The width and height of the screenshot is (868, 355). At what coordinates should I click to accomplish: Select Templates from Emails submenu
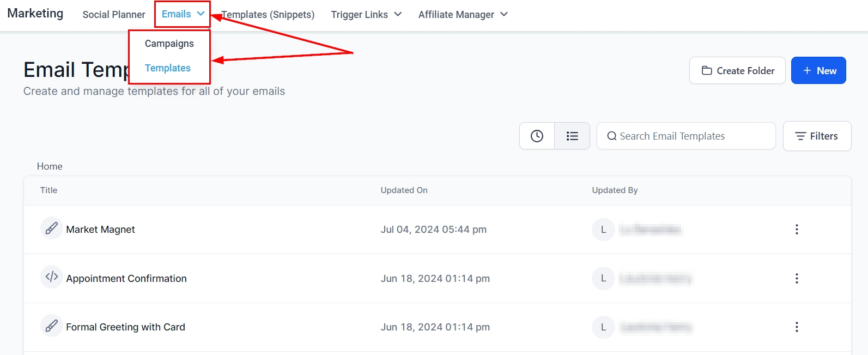tap(168, 68)
